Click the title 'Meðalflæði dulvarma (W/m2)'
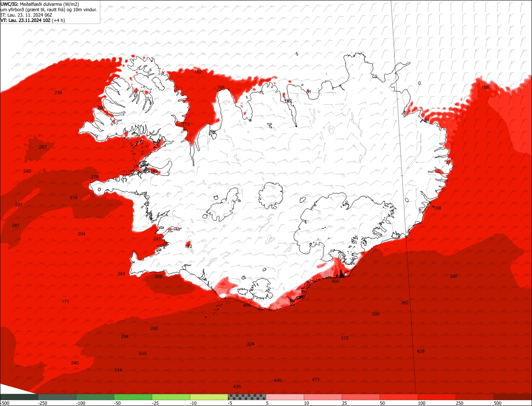Image resolution: width=532 pixels, height=406 pixels. point(49,4)
